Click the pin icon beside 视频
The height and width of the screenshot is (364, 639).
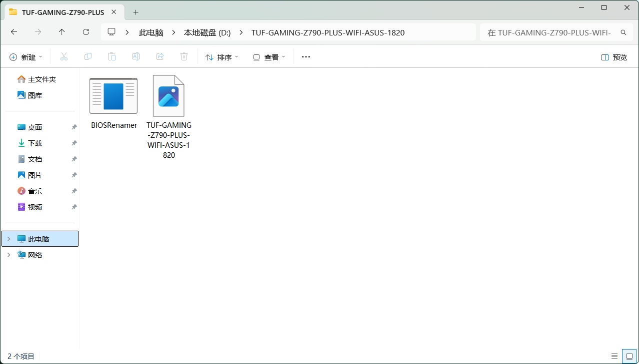[74, 207]
